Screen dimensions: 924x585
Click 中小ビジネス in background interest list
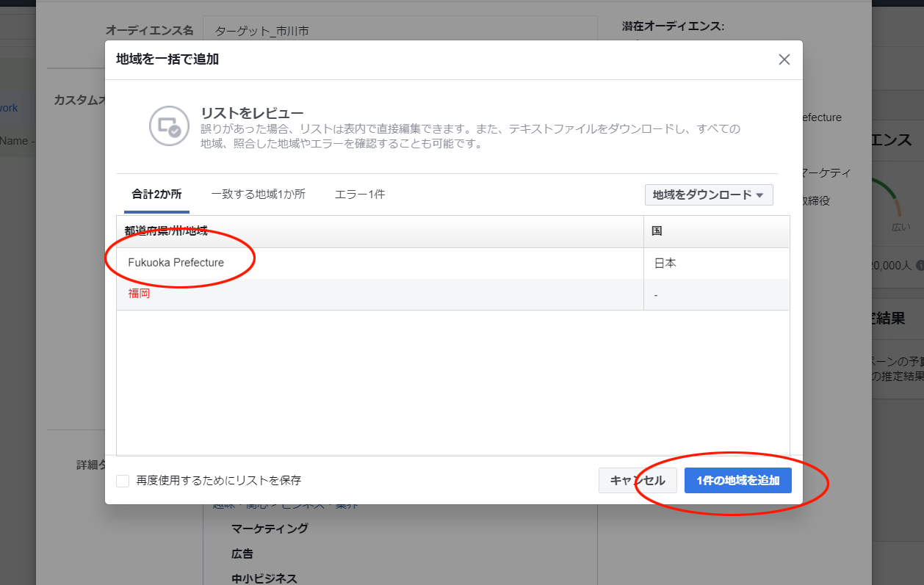pyautogui.click(x=264, y=578)
